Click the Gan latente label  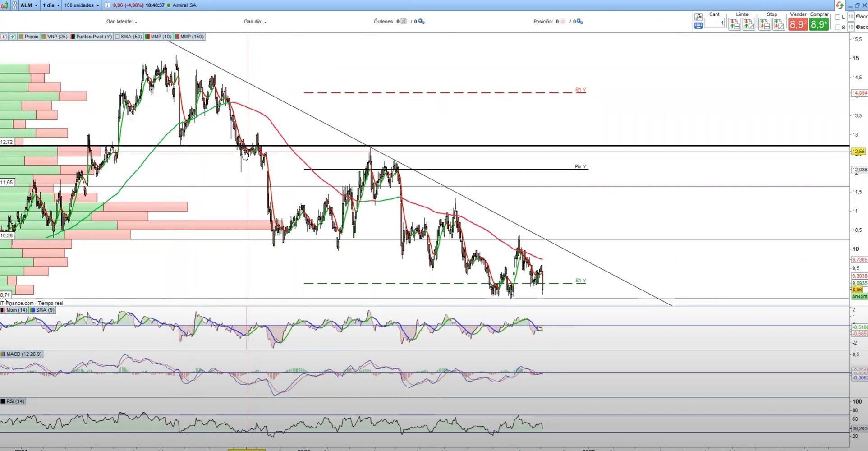pyautogui.click(x=119, y=22)
